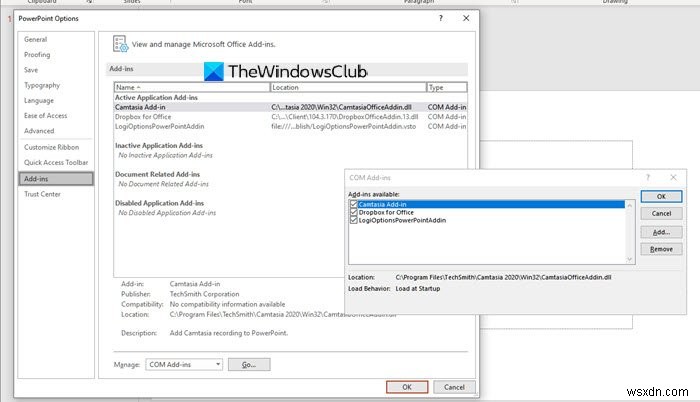Click 'No Inactive Application Add-ins' text
Screen dimensions: 700x402
point(165,155)
